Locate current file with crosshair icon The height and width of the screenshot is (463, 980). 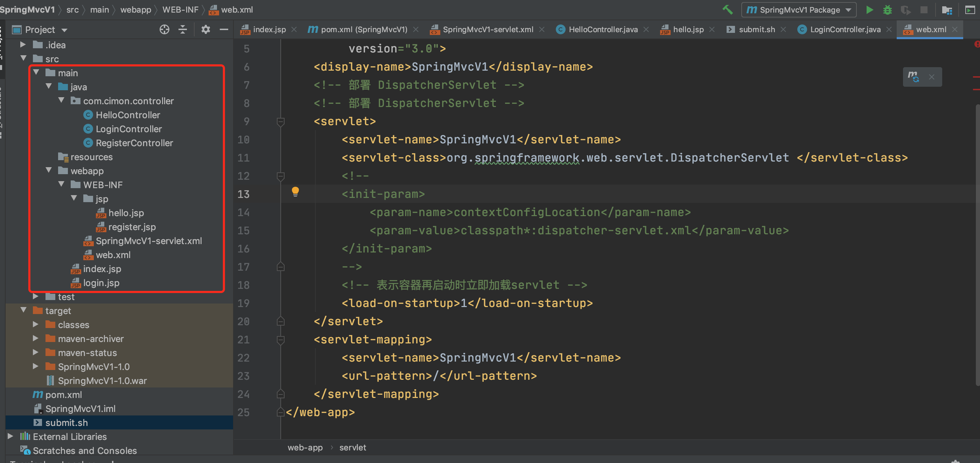pos(164,29)
